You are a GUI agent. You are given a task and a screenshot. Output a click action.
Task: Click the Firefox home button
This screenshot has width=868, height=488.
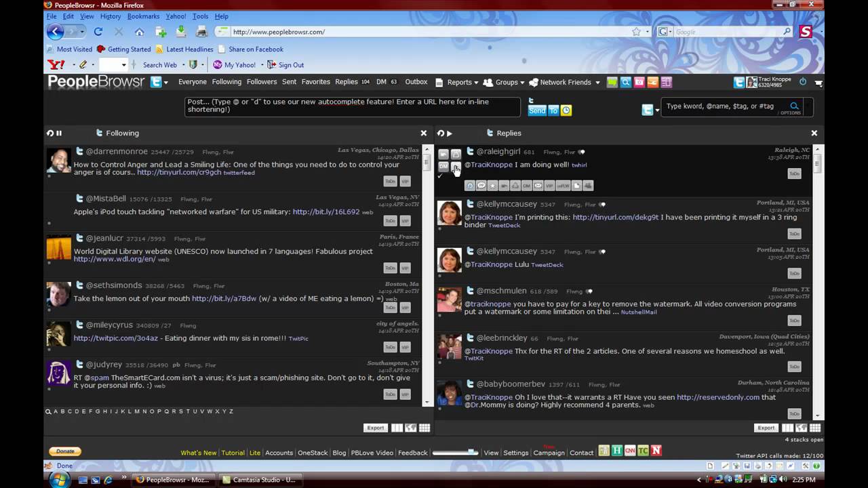[x=139, y=32]
